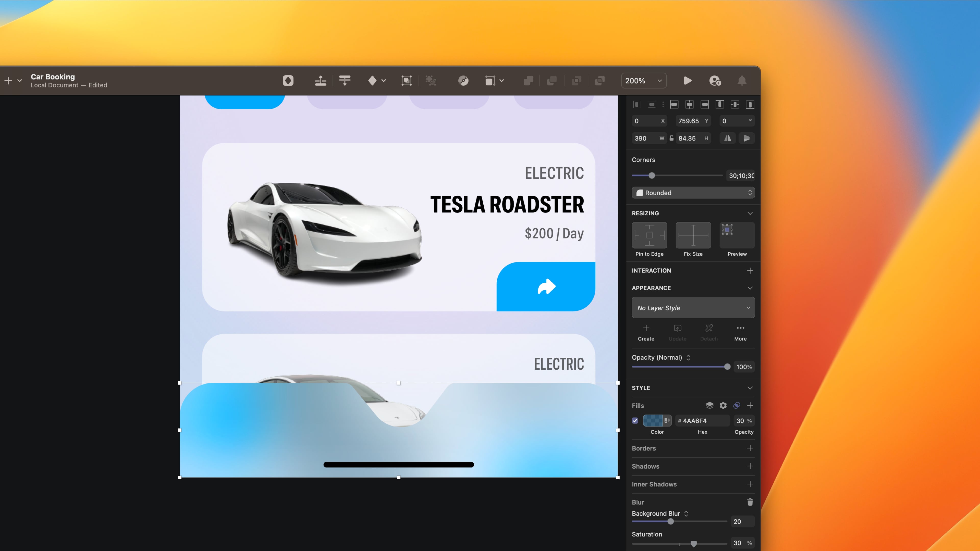The image size is (980, 551).
Task: Open the 200% zoom dropdown
Action: pos(644,81)
